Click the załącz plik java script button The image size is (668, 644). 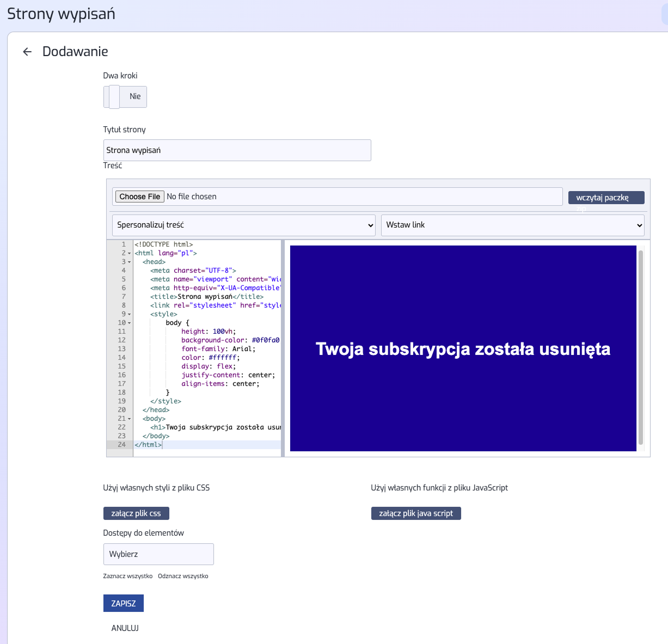click(x=416, y=513)
